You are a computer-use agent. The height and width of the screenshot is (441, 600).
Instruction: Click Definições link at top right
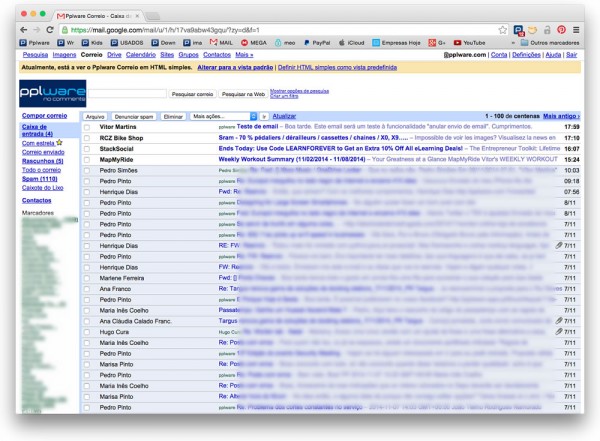tap(526, 55)
